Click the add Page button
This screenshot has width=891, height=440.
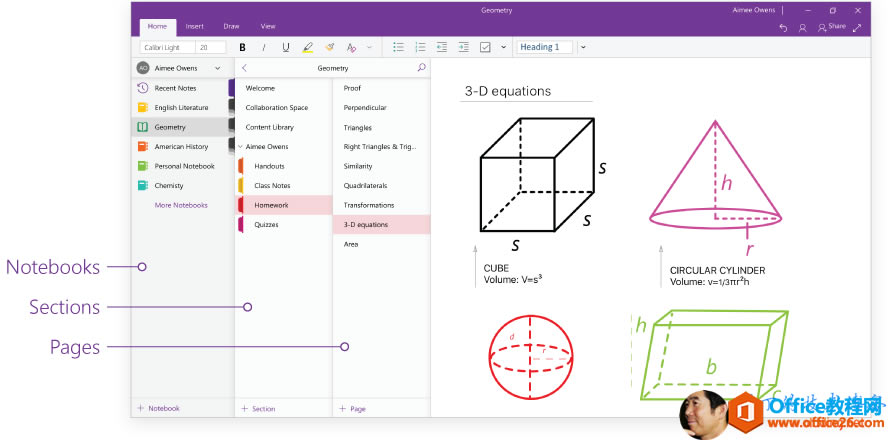(352, 409)
